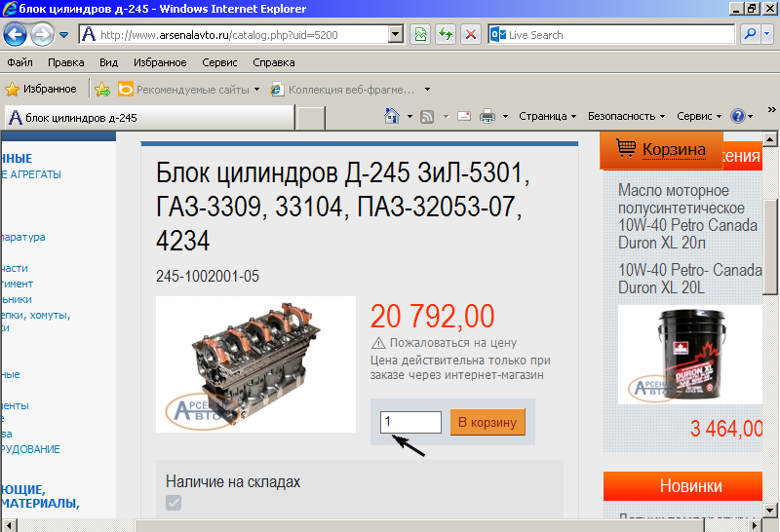Click the Live Search input box
Screen dimensions: 780x532
(611, 35)
